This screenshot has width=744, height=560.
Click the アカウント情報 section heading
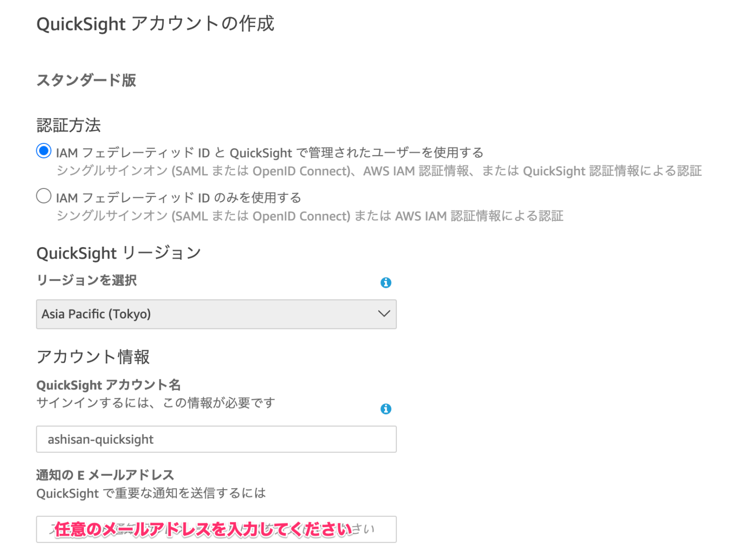93,357
